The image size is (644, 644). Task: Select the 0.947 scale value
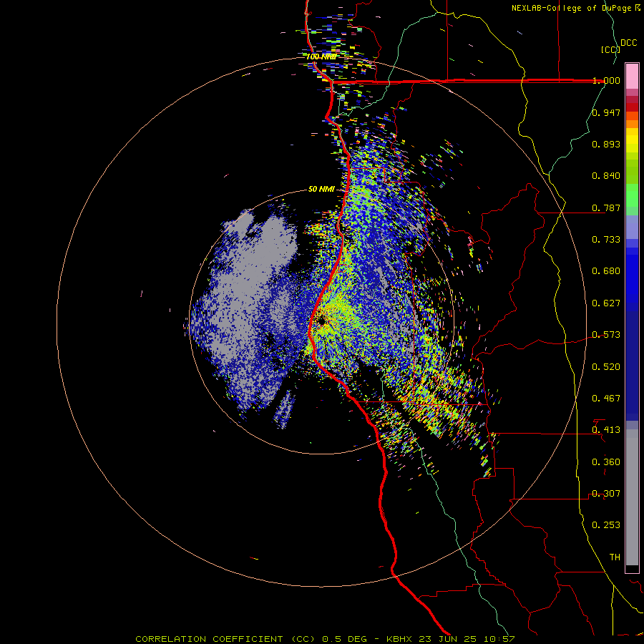click(x=606, y=112)
